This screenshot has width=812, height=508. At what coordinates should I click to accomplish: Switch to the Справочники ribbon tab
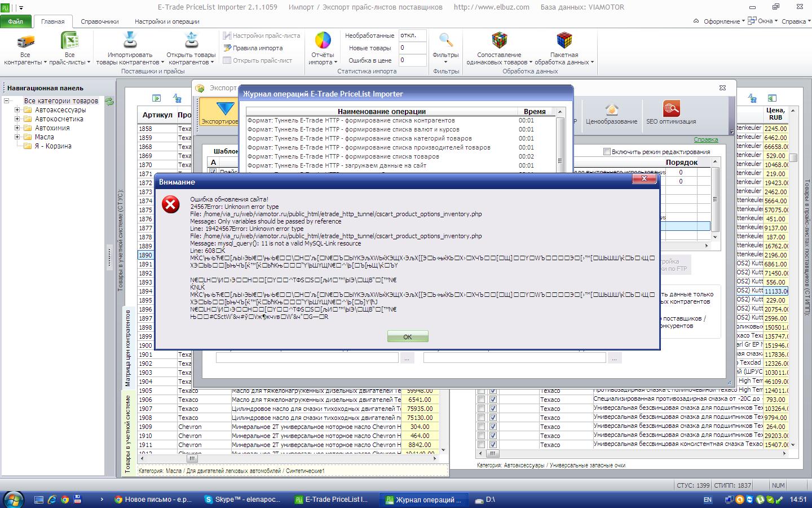click(100, 21)
